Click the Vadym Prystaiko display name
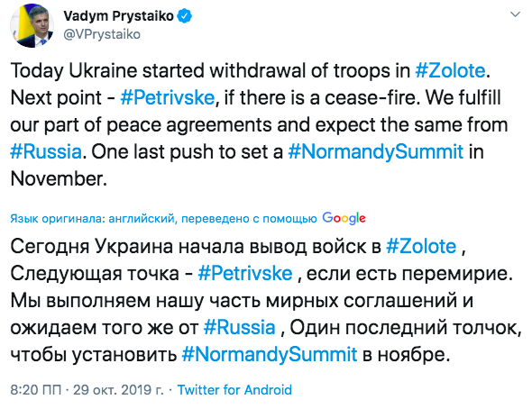 118,16
